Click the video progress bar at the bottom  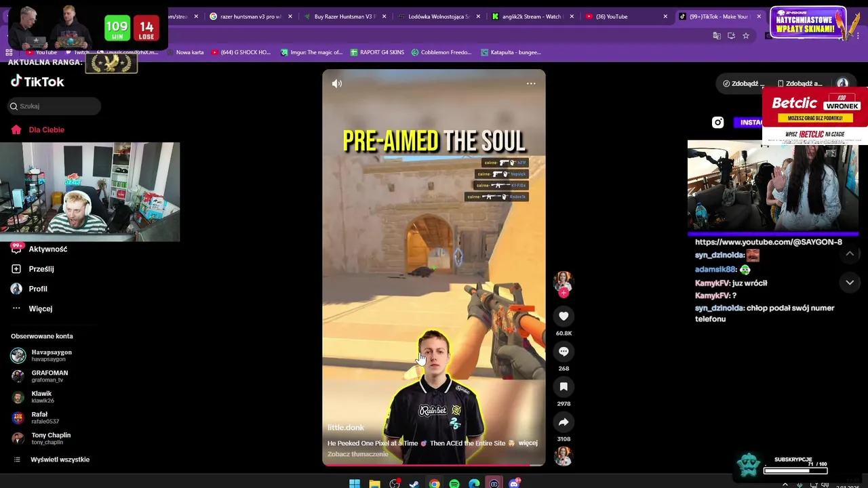coord(434,465)
